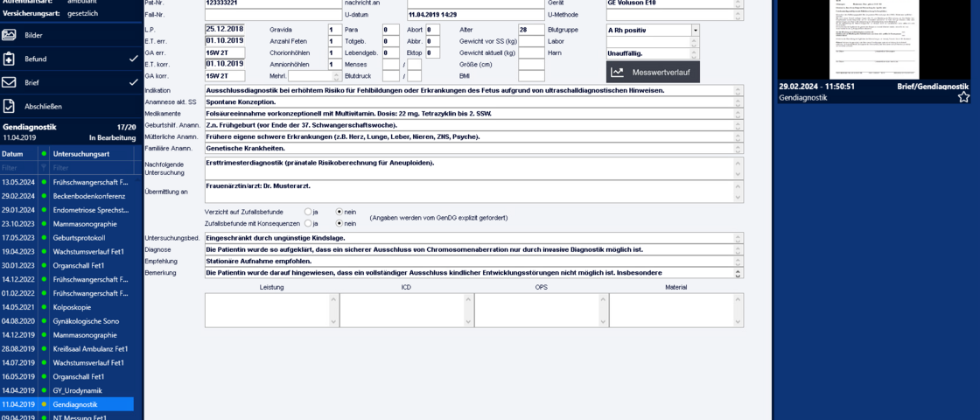Screen dimensions: 980x420
Task: Click the GA korr. field
Action: (224, 76)
